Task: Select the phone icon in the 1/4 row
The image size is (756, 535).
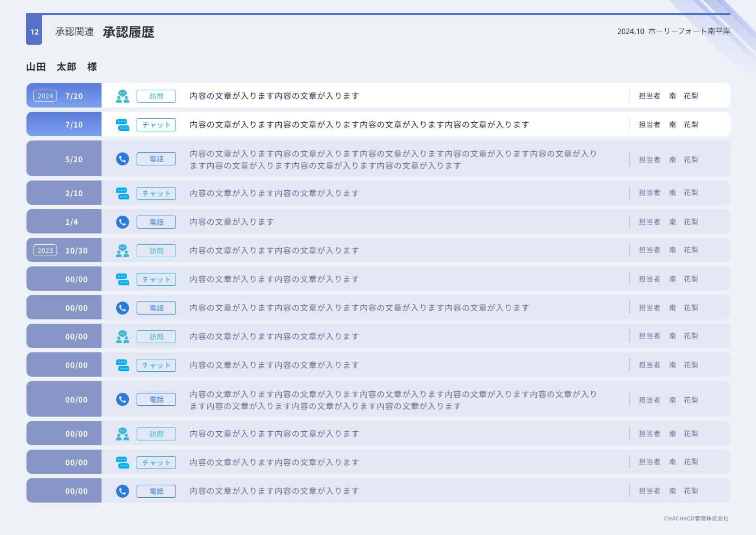Action: [123, 222]
